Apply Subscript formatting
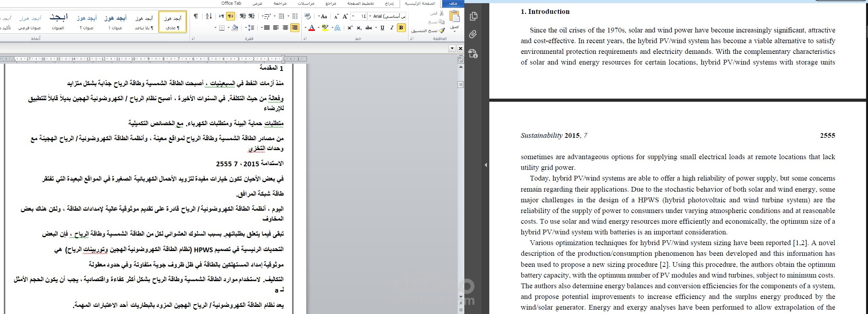This screenshot has width=868, height=314. click(x=359, y=28)
